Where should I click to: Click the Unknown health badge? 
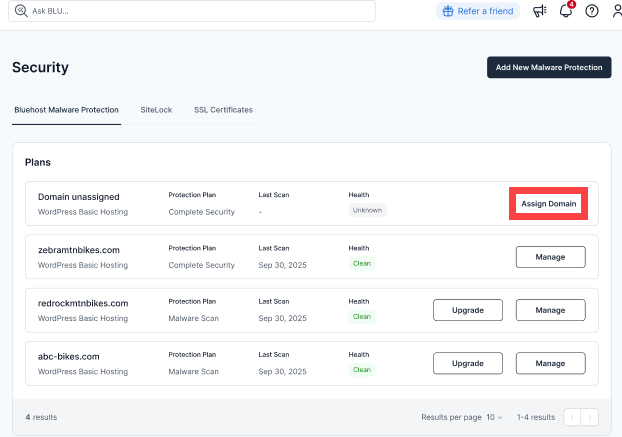(367, 210)
